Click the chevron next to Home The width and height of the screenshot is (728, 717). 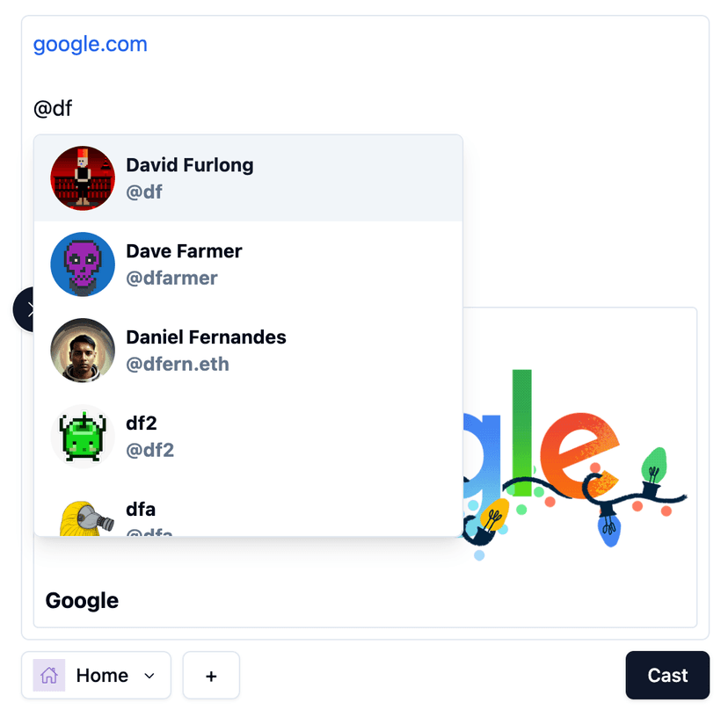pyautogui.click(x=149, y=676)
